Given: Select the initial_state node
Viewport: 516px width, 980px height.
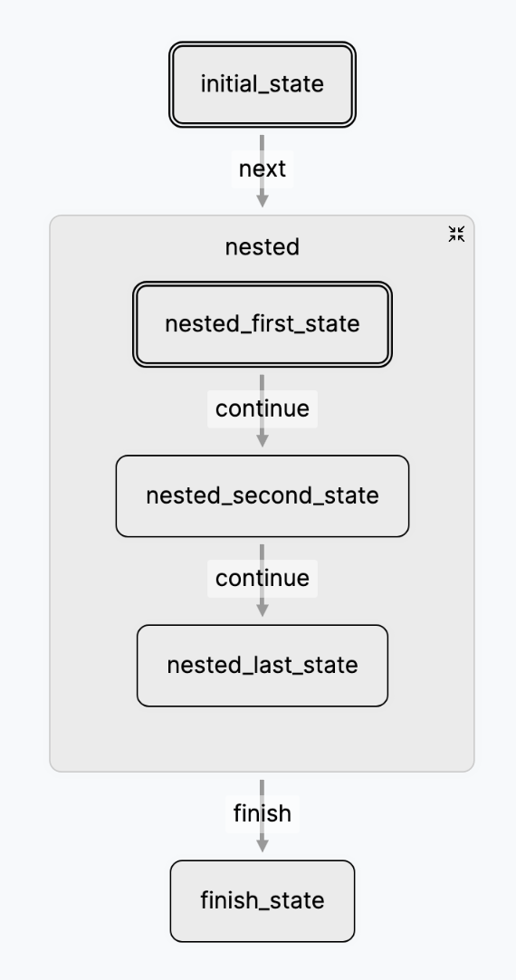Looking at the screenshot, I should pos(263,84).
